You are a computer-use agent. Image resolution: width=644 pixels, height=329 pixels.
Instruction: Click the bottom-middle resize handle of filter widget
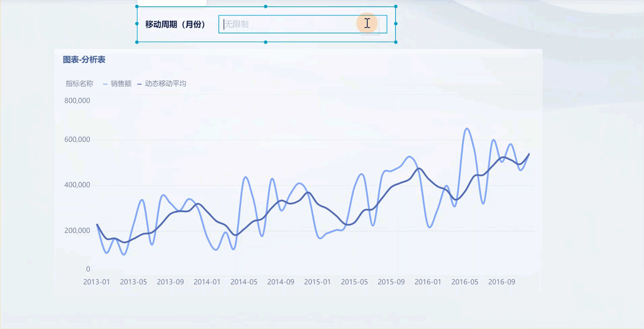tap(266, 42)
